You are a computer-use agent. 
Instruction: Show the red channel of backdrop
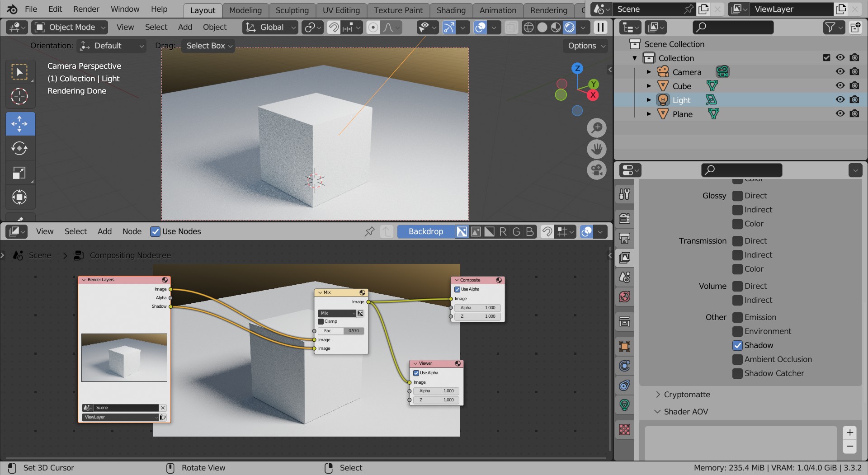click(503, 231)
